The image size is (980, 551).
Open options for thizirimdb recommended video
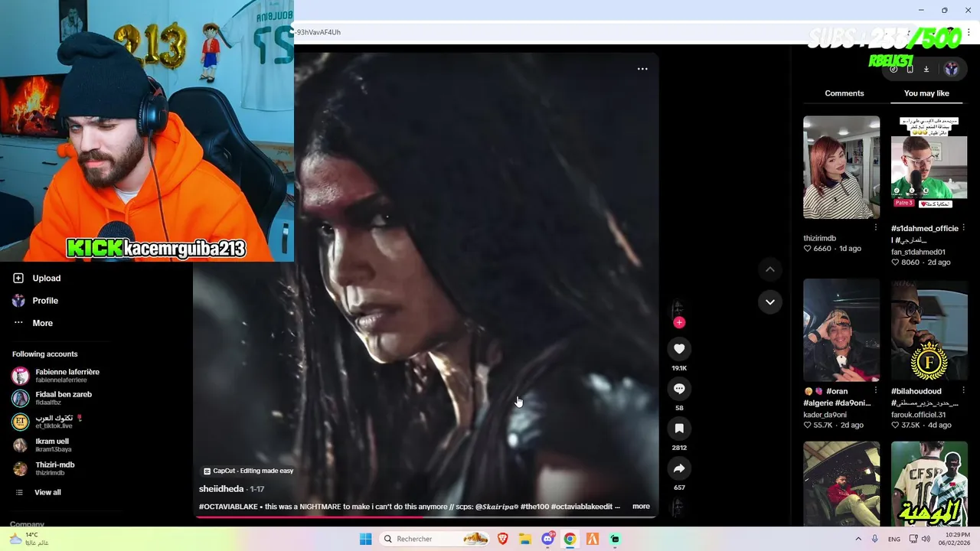pyautogui.click(x=876, y=227)
